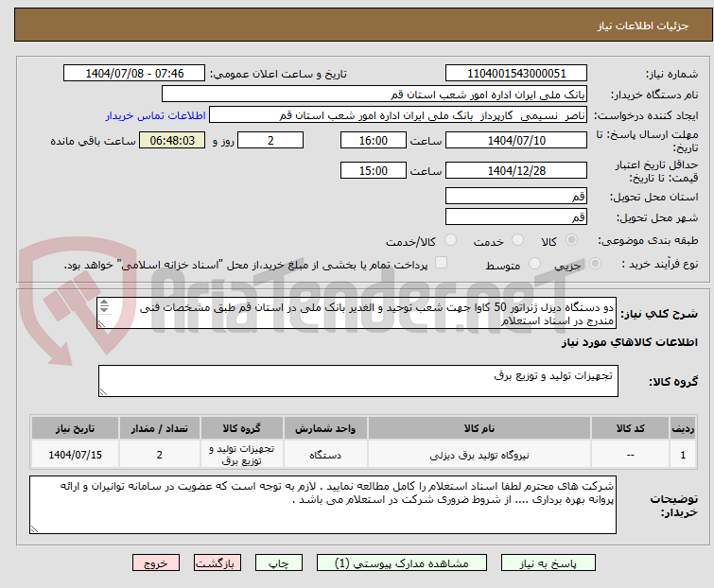The image size is (714, 588).
Task: Click the 'تعداد / مقدار' column header
Action: (160, 428)
